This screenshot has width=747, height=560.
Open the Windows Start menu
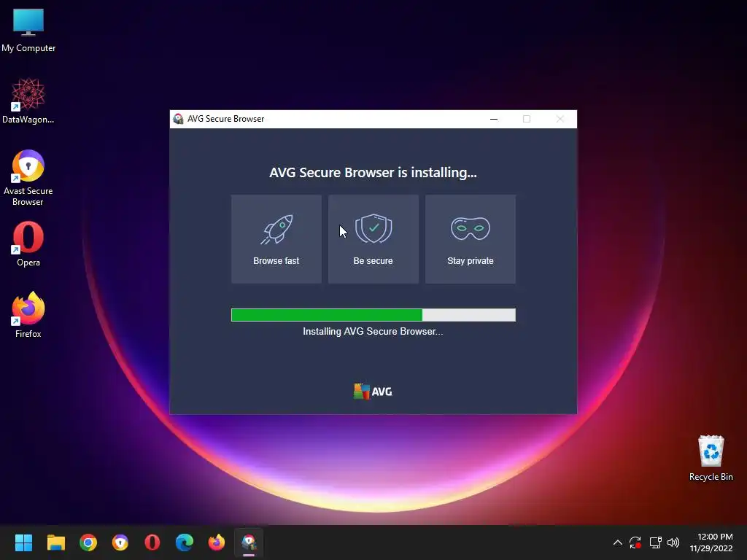click(23, 542)
